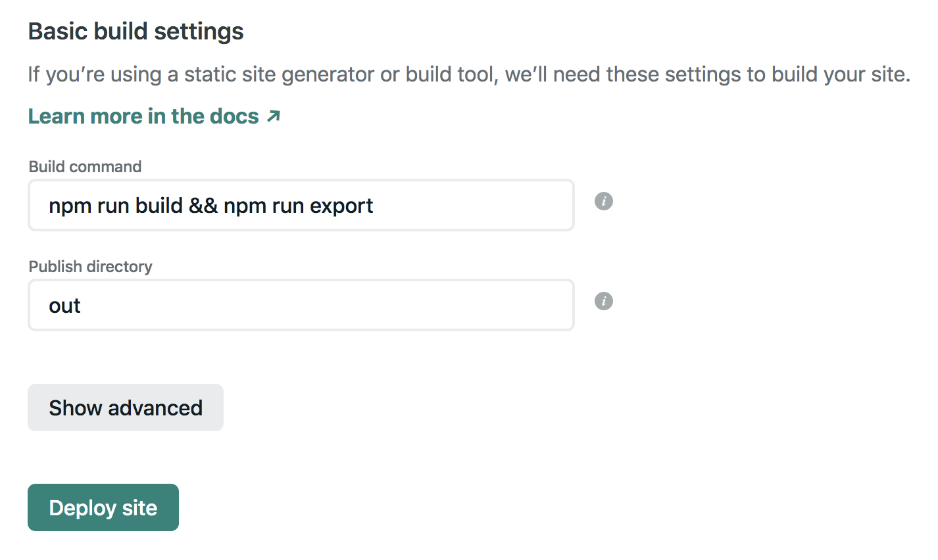Click the Basic build settings heading

[136, 31]
